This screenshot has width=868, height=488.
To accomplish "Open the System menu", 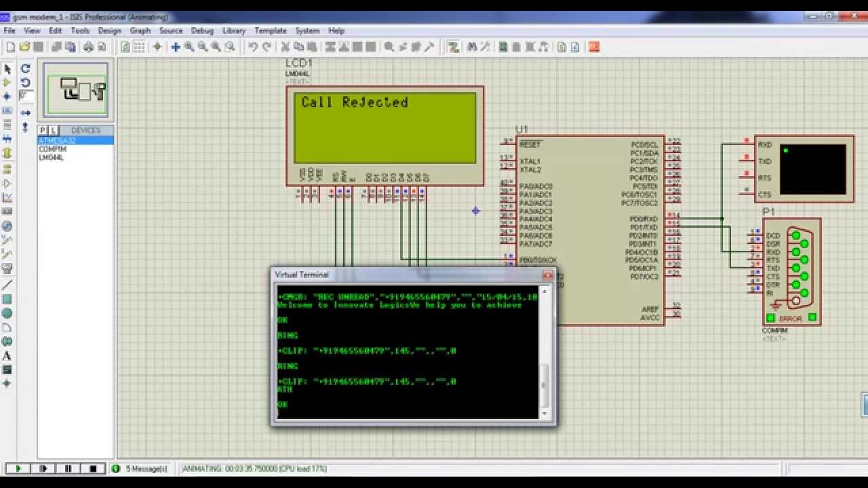I will click(307, 30).
